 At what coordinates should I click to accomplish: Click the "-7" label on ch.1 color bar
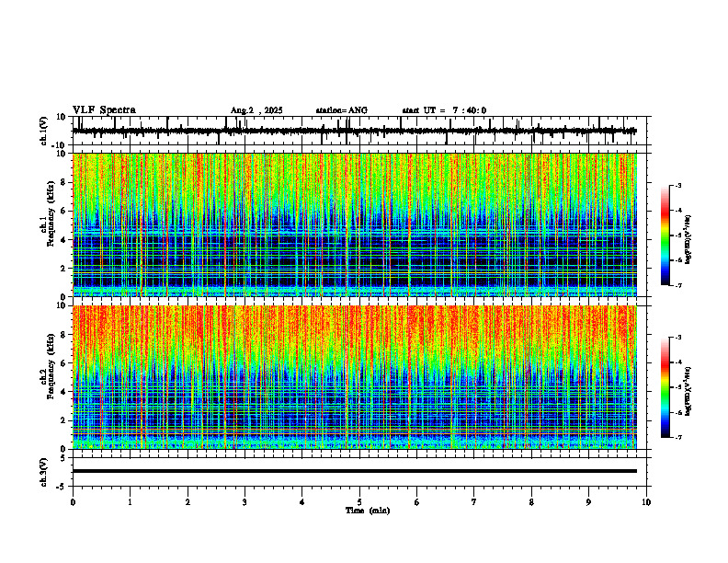tap(677, 285)
